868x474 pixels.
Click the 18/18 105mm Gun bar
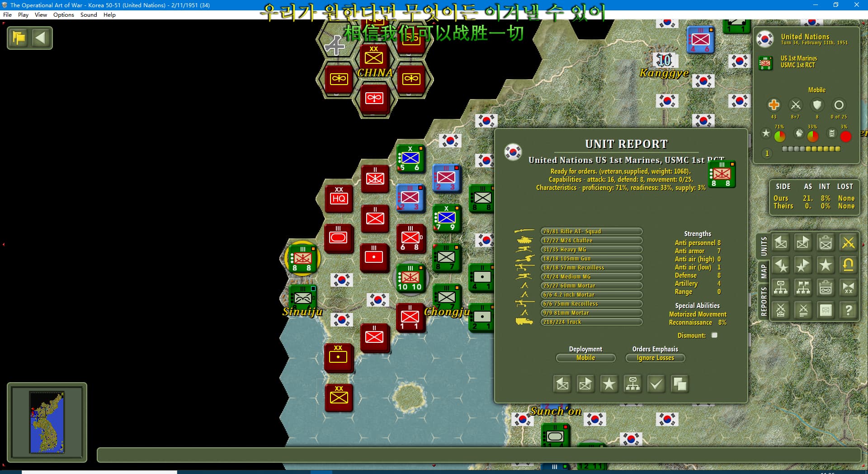[592, 258]
